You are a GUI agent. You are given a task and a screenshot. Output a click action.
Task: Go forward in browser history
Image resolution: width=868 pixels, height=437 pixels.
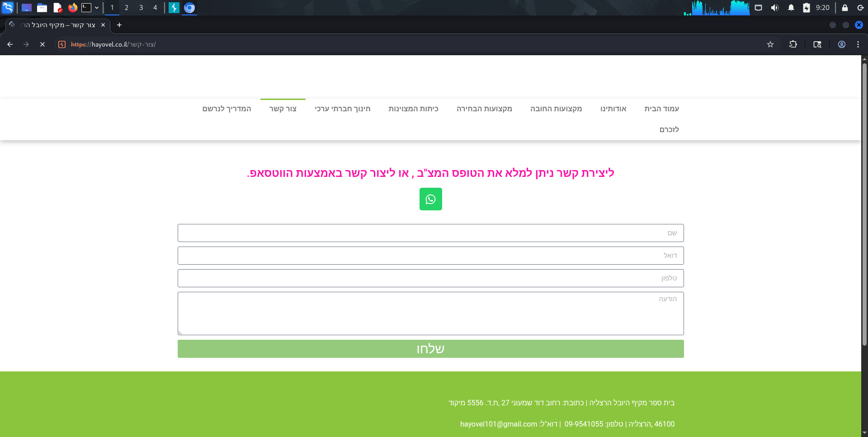tap(26, 44)
